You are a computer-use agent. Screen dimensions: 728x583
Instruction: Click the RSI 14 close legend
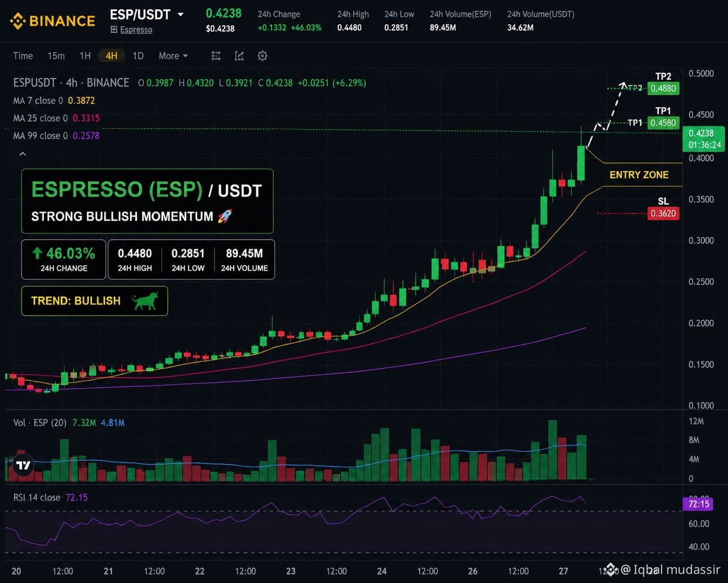50,497
